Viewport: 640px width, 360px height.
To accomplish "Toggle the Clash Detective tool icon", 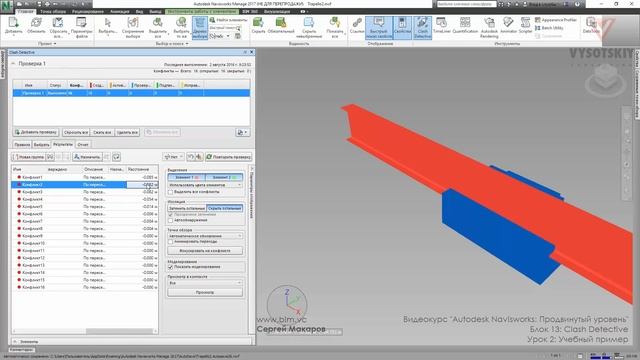I will 422,28.
